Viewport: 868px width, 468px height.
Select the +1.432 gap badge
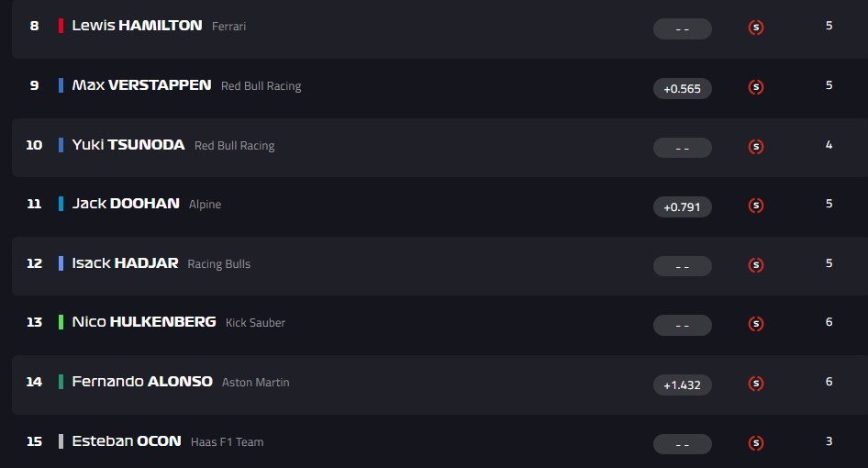point(682,384)
